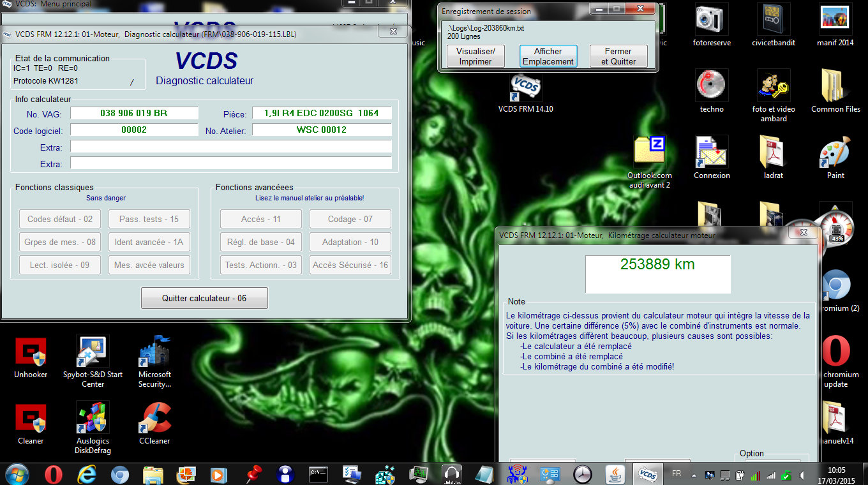Show hidden system tray icons arrow
Screen dimensions: 868x485
tap(694, 475)
